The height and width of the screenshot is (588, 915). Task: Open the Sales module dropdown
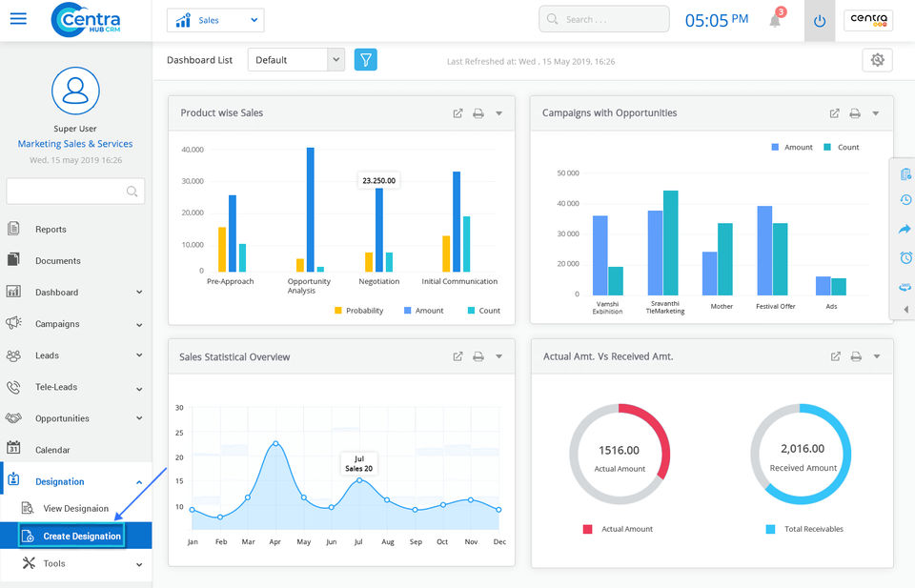(215, 20)
